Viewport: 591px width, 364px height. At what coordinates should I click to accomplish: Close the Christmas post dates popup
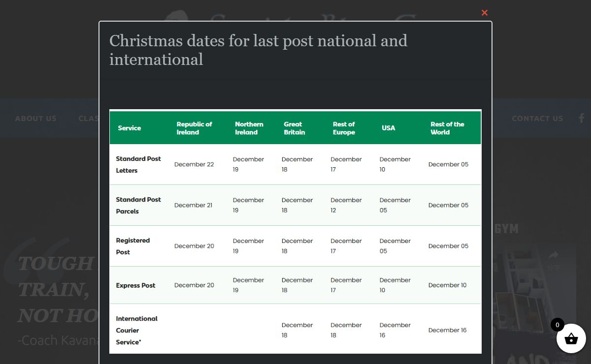point(484,13)
